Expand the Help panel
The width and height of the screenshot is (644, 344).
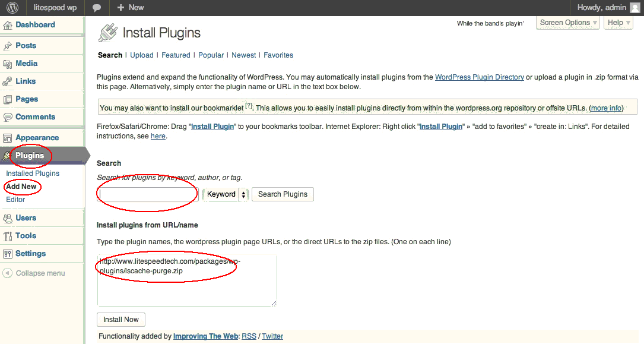(x=618, y=23)
